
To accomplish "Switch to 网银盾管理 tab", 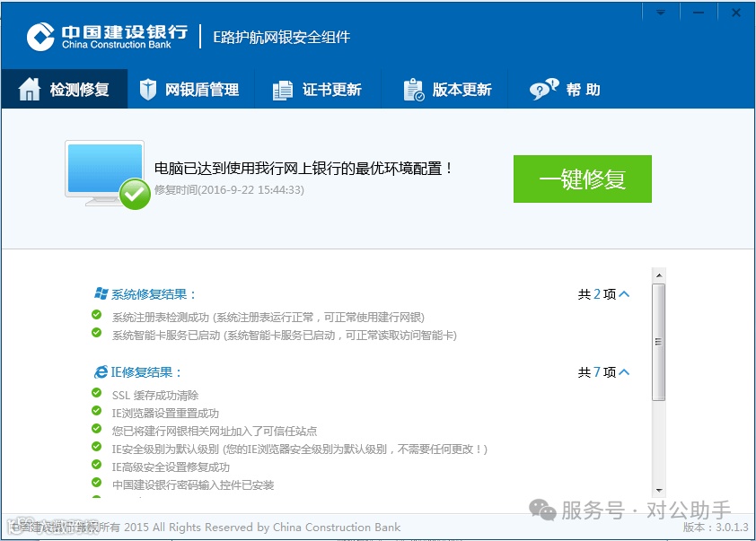I will point(190,89).
